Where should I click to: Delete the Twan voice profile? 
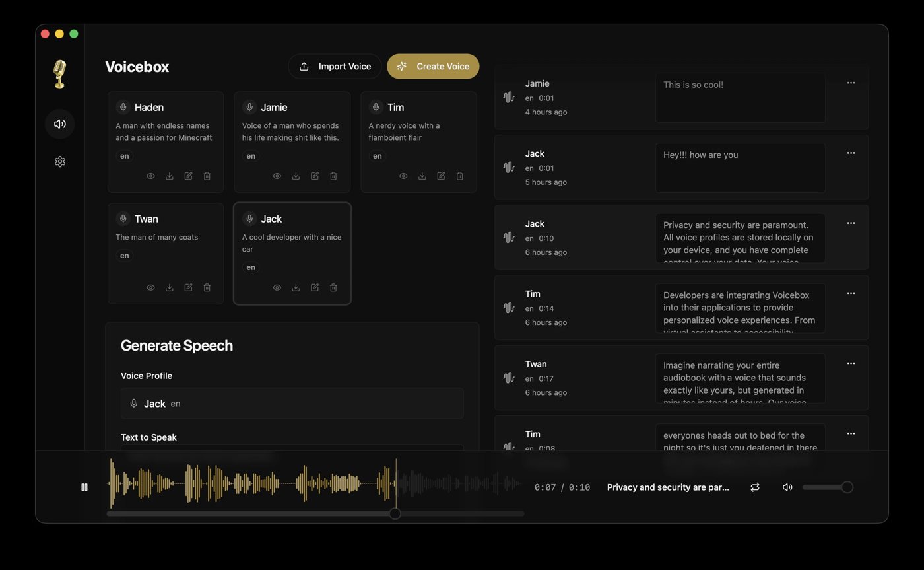[x=207, y=288]
